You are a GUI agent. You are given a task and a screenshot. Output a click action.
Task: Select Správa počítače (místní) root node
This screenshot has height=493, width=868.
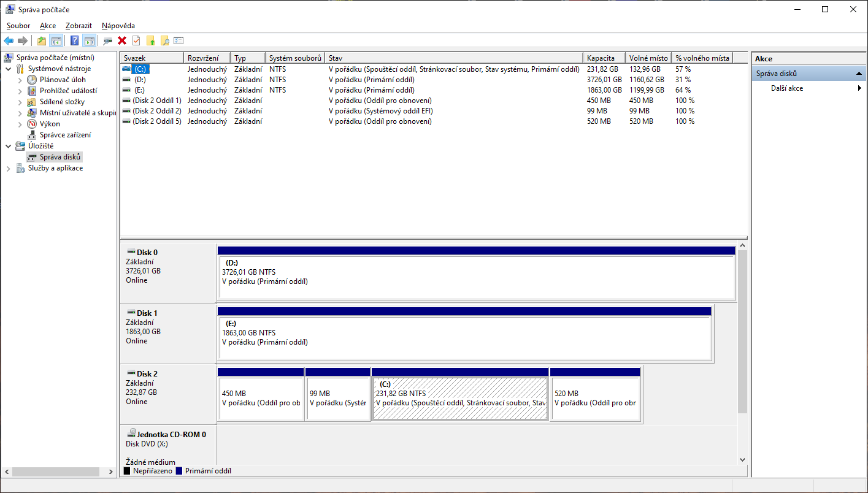pos(55,58)
